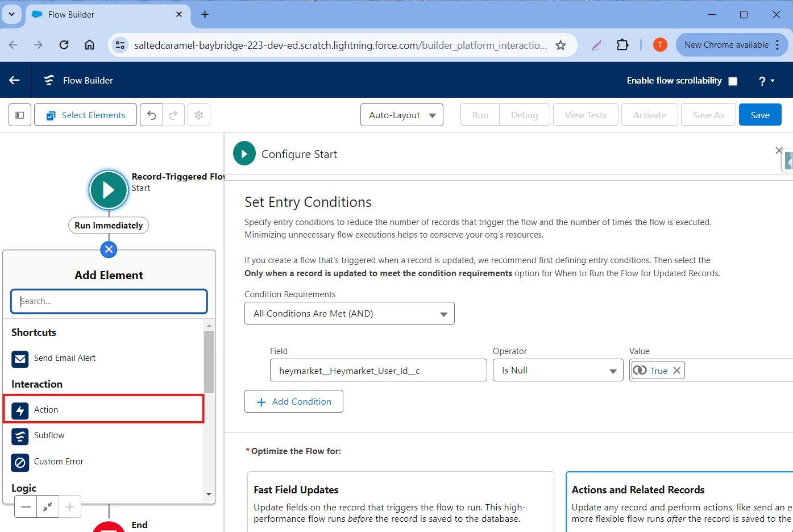Bookmark this page with star icon

point(561,45)
